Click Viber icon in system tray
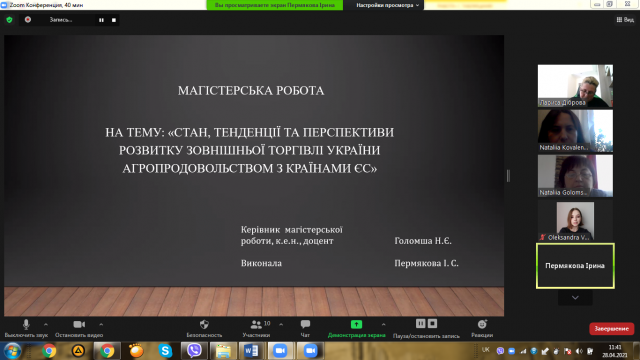 click(500, 351)
